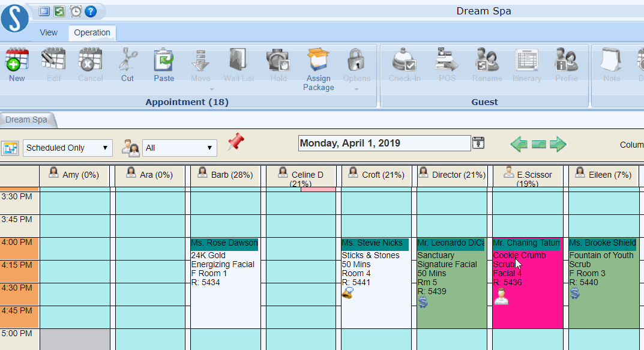Viewport: 644px width, 350px height.
Task: Select the Dream Spa document tab
Action: [x=26, y=119]
